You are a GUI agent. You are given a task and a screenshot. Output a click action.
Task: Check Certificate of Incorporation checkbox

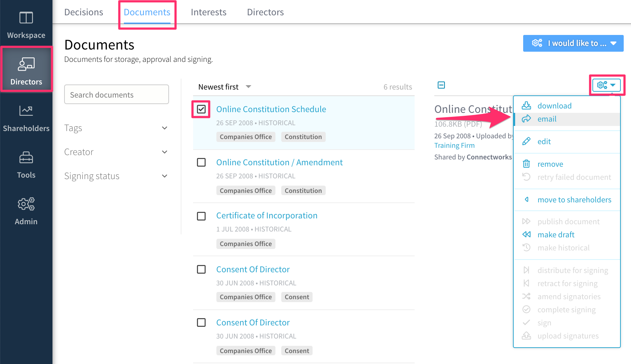[201, 216]
